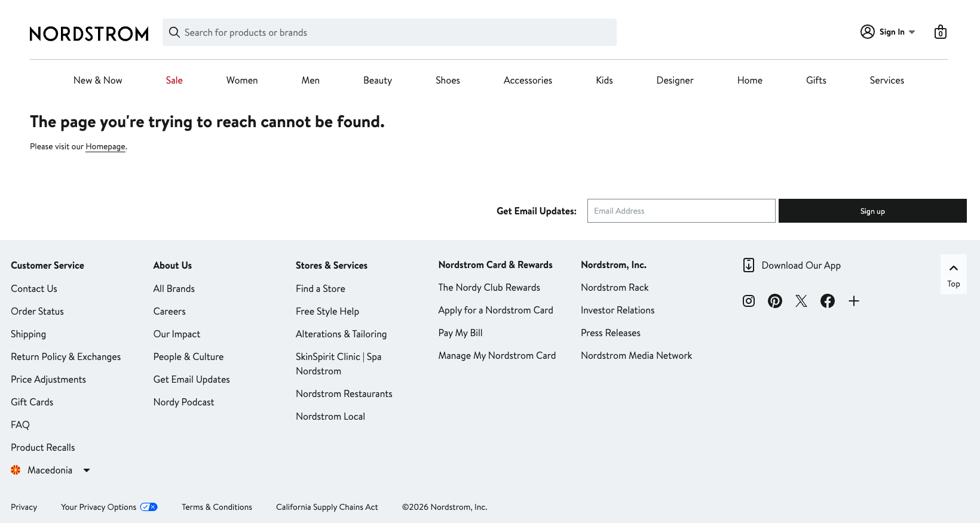This screenshot has width=980, height=523.
Task: Open the Shipping link
Action: point(28,334)
